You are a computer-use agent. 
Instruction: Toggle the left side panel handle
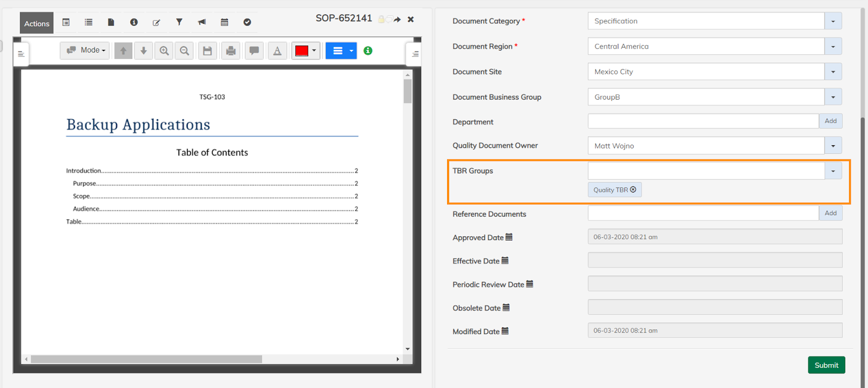pos(21,54)
